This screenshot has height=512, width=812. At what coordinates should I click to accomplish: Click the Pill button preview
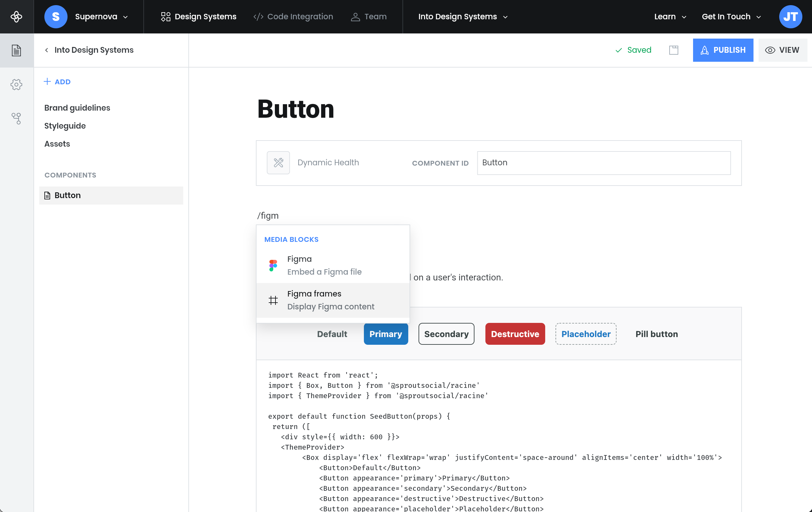coord(656,334)
